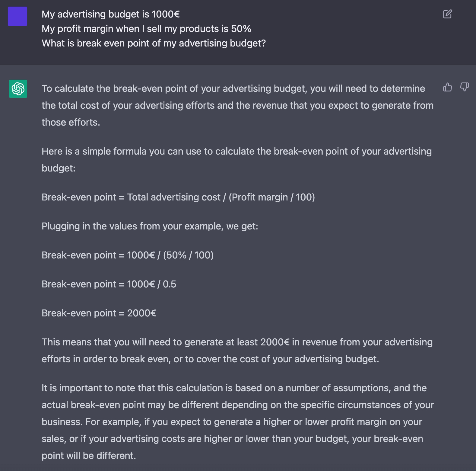Click the purple user avatar square
Screen dimensions: 476x471
pyautogui.click(x=17, y=16)
